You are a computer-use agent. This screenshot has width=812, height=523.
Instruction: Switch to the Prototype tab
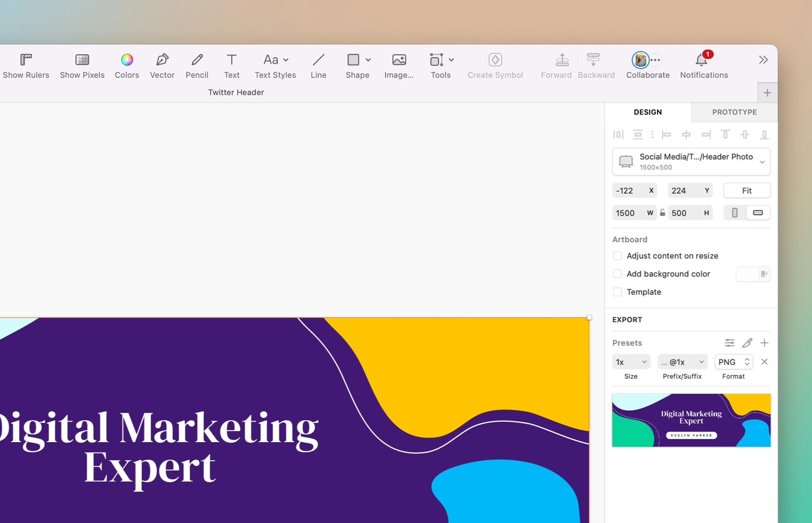click(x=734, y=112)
